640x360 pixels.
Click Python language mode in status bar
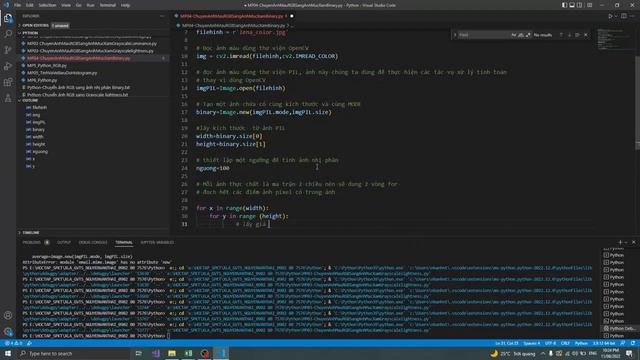[x=581, y=343]
